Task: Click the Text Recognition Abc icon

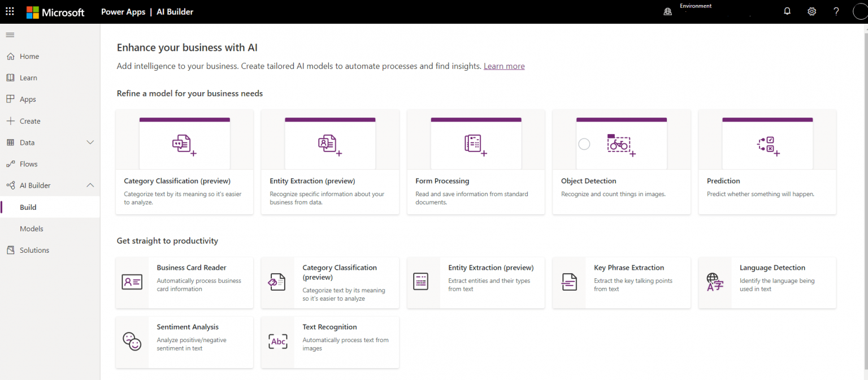Action: coord(278,341)
